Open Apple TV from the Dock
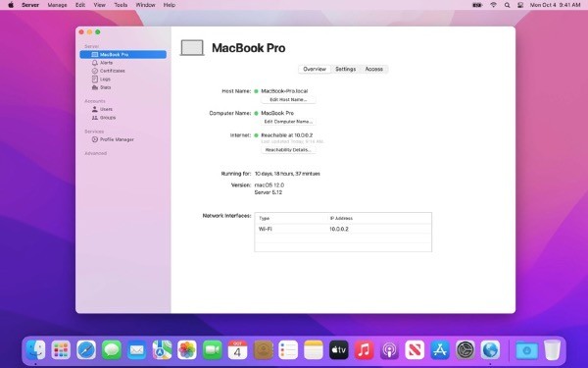 (339, 350)
